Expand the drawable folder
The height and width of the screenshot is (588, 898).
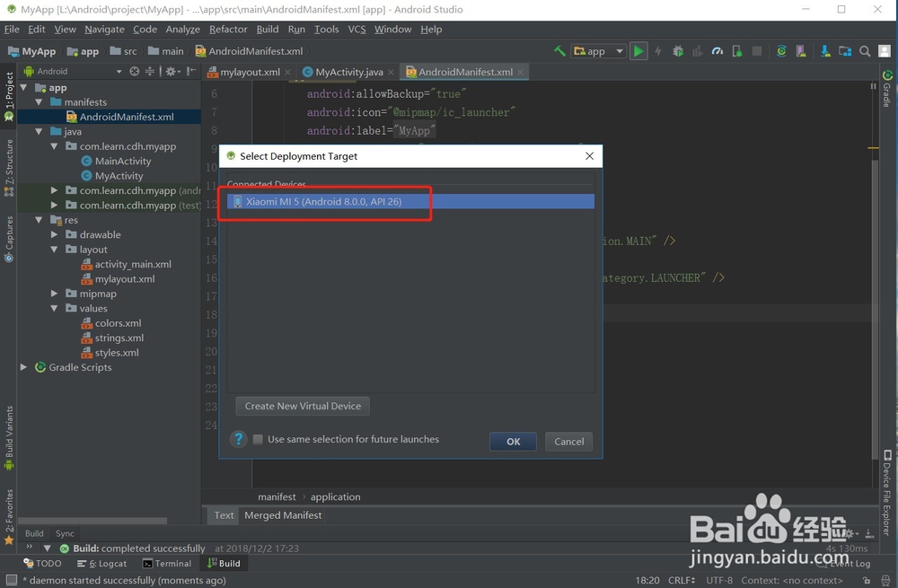coord(54,234)
